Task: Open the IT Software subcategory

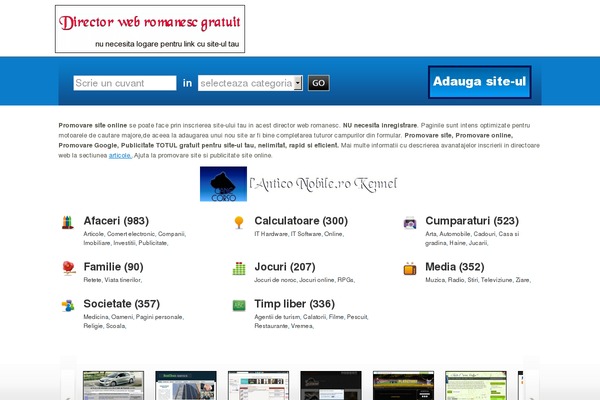Action: point(306,234)
